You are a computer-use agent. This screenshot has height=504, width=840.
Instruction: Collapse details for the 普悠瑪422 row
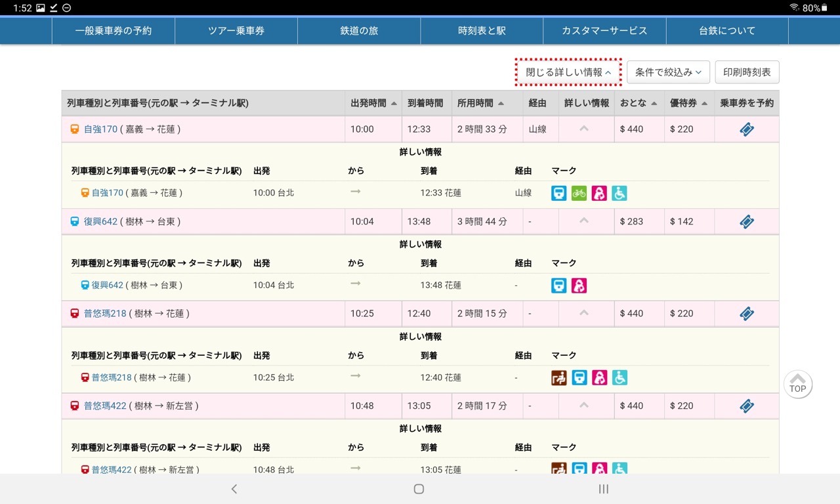584,406
